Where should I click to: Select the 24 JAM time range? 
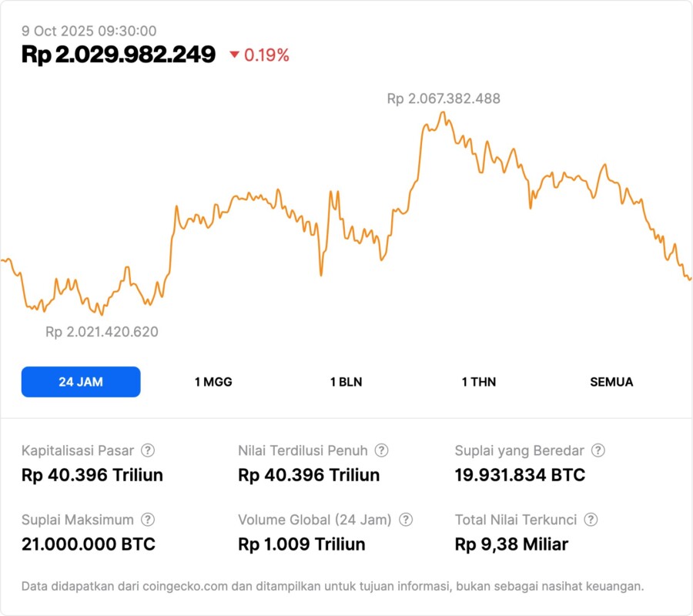(x=81, y=382)
